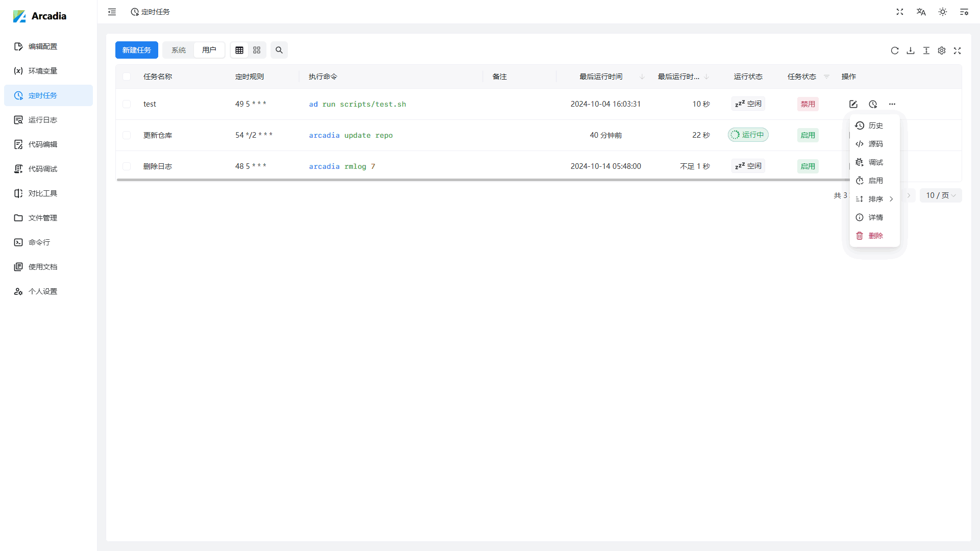
Task: Open the 10 / 页 page size dropdown
Action: click(941, 195)
